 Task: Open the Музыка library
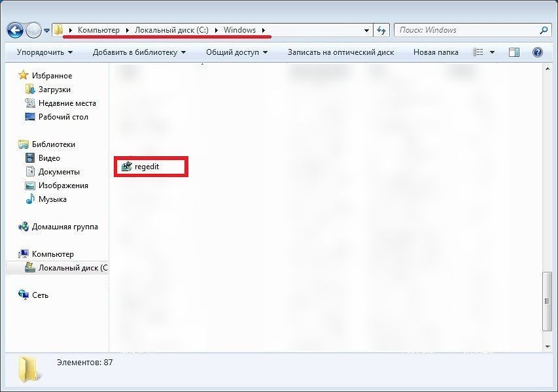52,199
